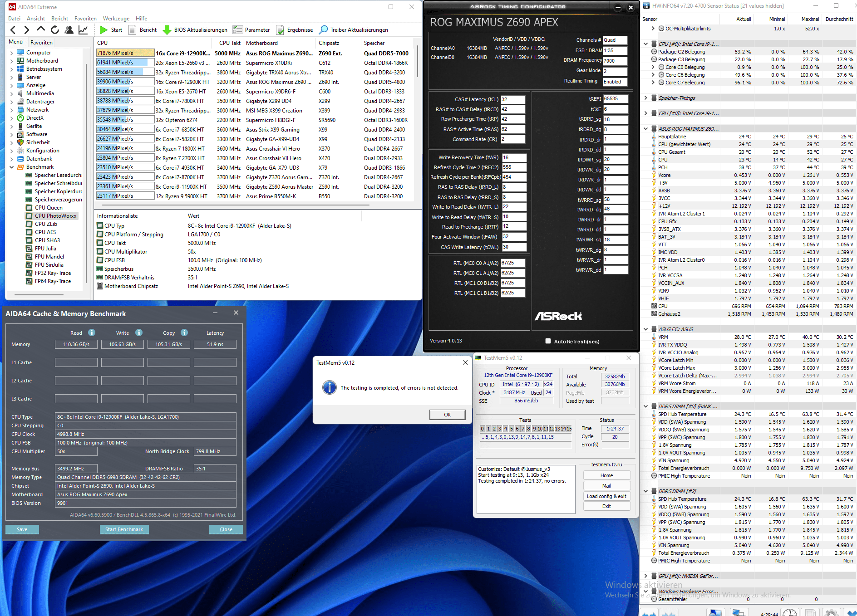Click the info icon beside Copy
857x616 pixels.
tap(184, 332)
